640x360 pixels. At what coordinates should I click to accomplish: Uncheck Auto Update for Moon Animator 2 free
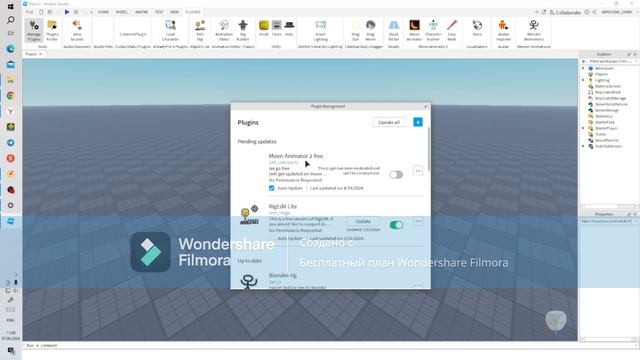pyautogui.click(x=271, y=188)
